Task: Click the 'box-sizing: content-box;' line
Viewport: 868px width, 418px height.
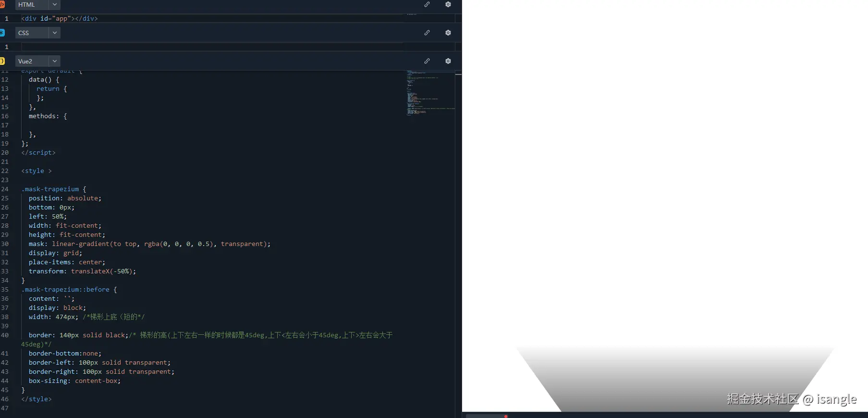Action: (x=74, y=381)
